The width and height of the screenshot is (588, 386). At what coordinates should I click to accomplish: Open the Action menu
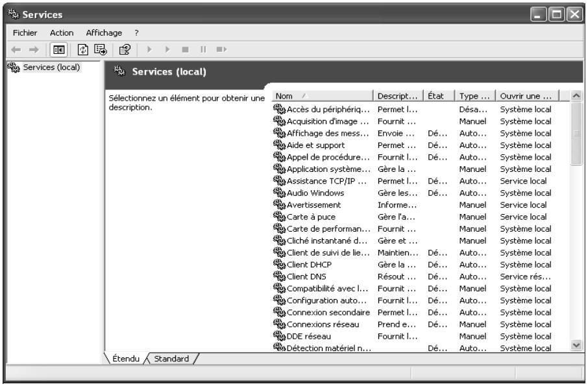pyautogui.click(x=62, y=33)
